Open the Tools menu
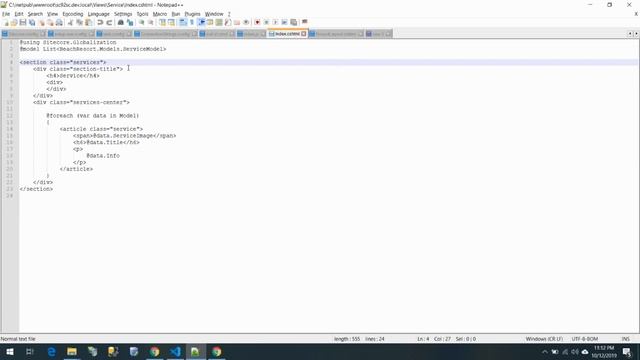Image resolution: width=640 pixels, height=360 pixels. tap(142, 14)
